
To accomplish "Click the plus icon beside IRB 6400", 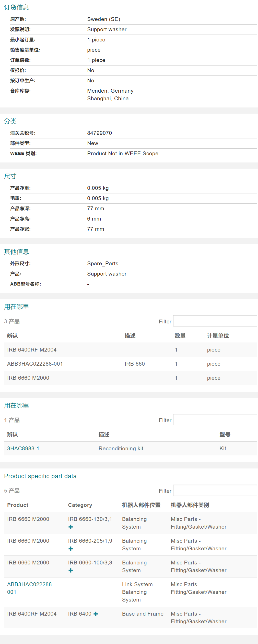I will point(96,614).
